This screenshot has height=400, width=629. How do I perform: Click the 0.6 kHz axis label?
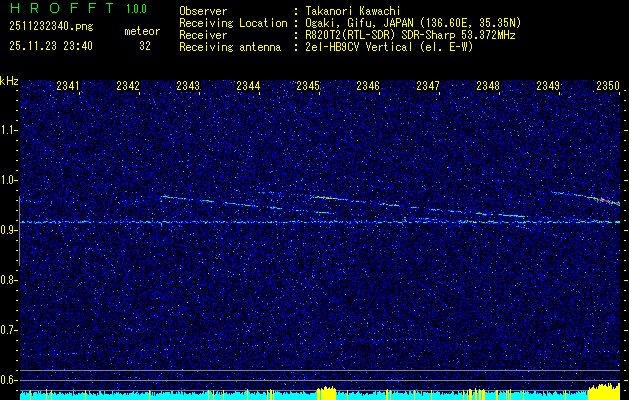[7, 380]
